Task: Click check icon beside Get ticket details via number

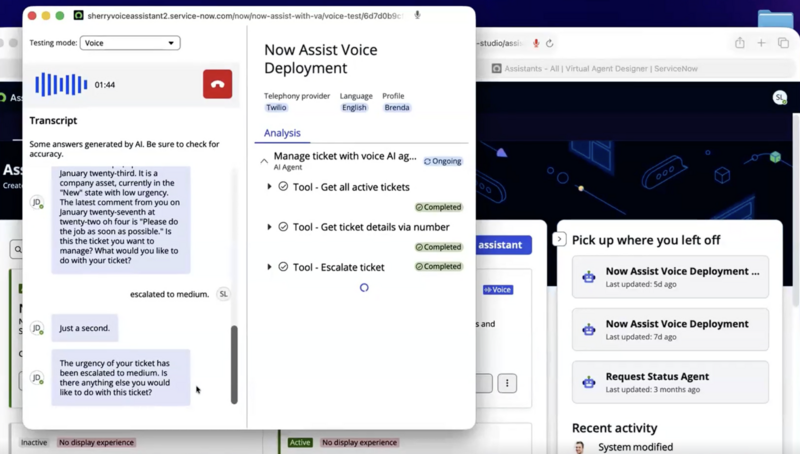Action: pyautogui.click(x=283, y=226)
